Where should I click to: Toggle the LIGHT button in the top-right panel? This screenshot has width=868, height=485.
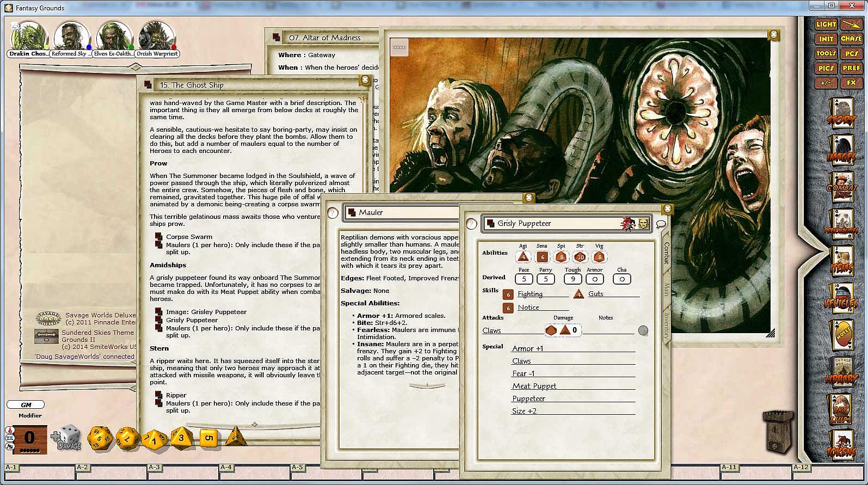point(826,24)
